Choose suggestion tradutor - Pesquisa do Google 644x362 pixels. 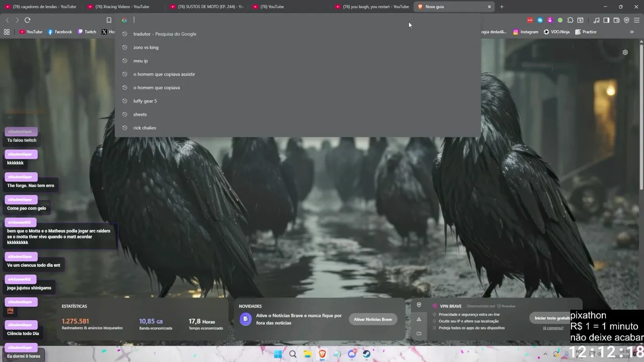(x=298, y=34)
